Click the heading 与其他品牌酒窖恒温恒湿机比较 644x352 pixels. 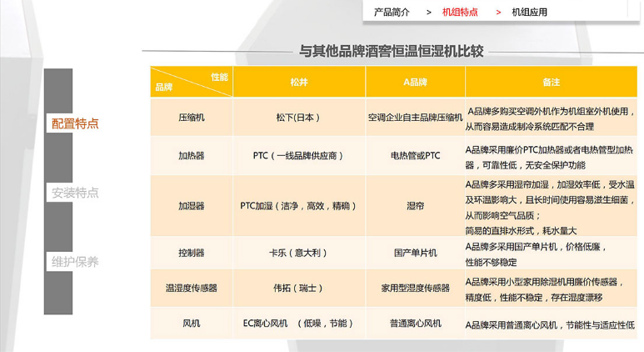pyautogui.click(x=392, y=50)
